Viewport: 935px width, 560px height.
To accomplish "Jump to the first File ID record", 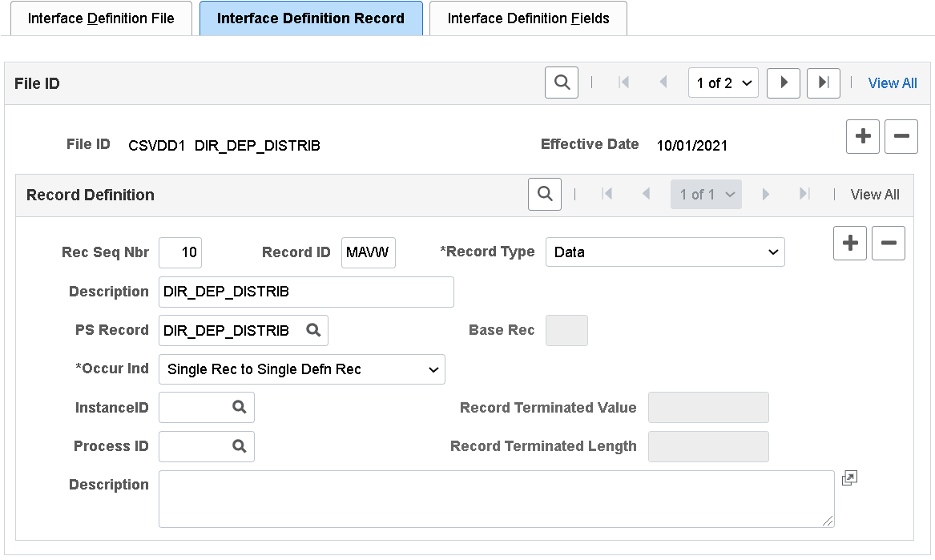I will (624, 82).
